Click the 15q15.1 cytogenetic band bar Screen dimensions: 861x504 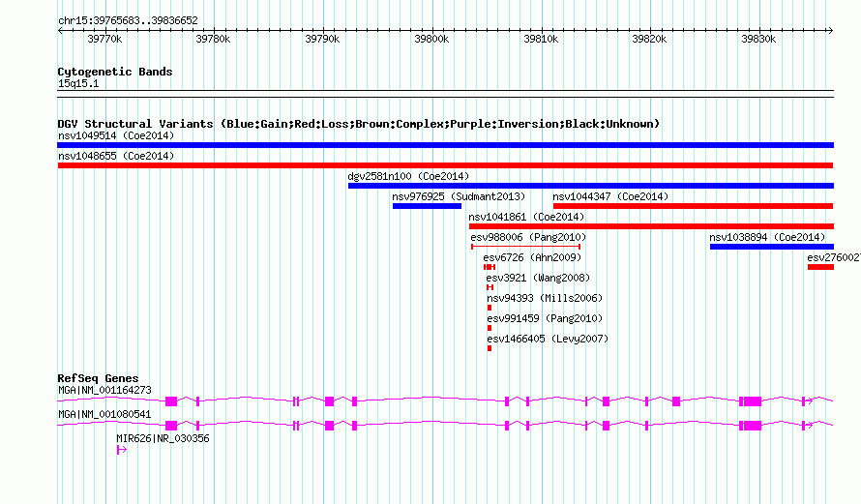[445, 94]
